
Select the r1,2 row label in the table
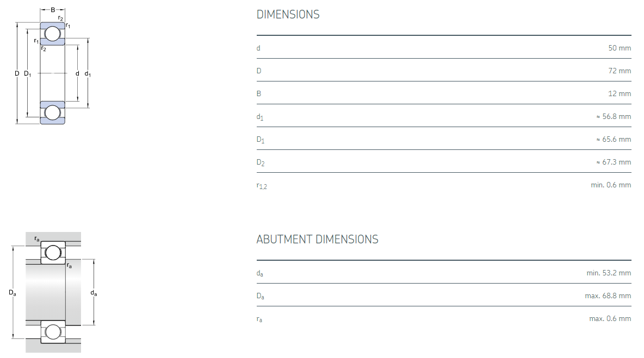(262, 186)
